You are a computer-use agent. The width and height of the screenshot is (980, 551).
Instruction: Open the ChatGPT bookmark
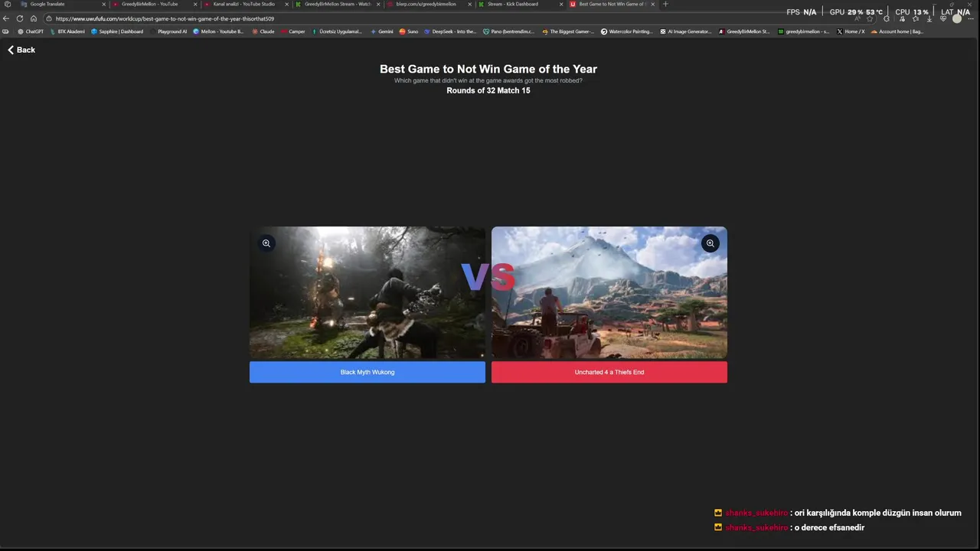(x=31, y=31)
